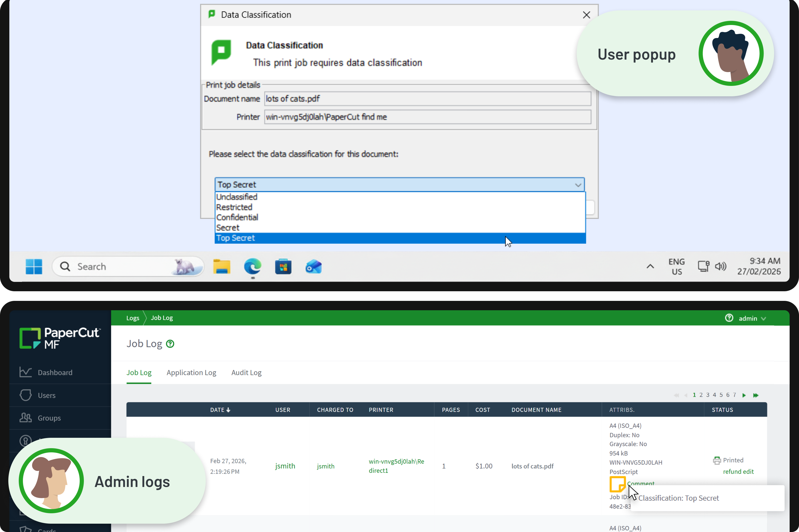Select Confidential from classification list
This screenshot has height=532, width=799.
click(237, 218)
